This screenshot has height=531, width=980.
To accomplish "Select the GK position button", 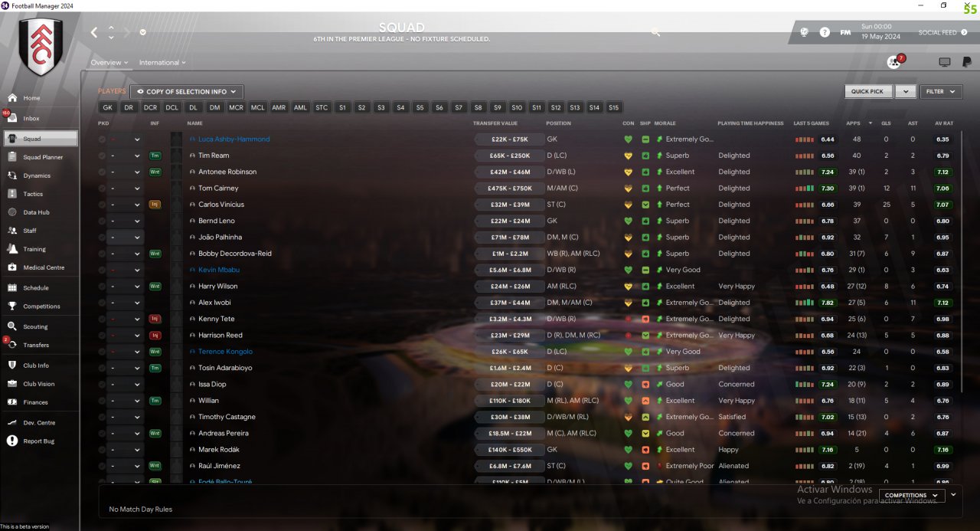I will [108, 108].
